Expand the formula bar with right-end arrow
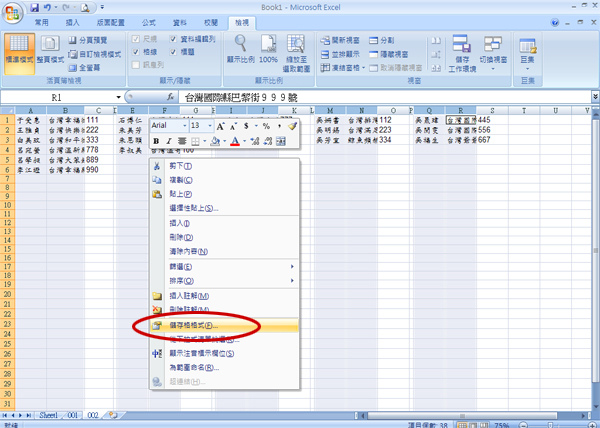The image size is (600, 428). [595, 97]
